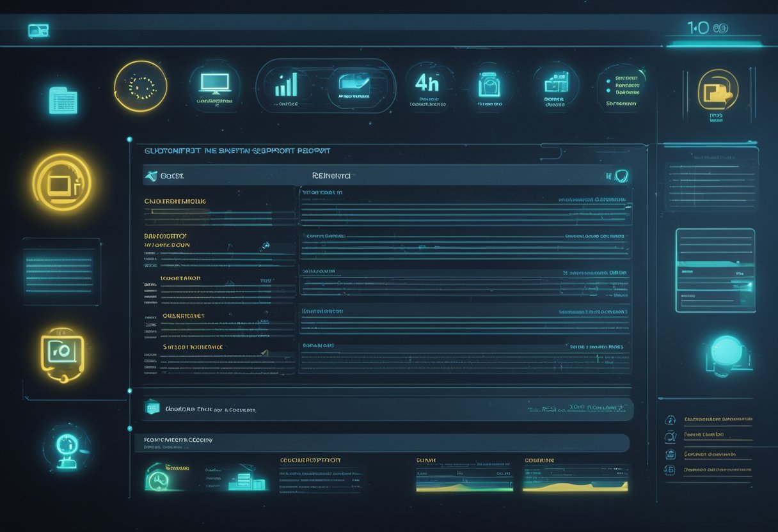This screenshot has height=532, width=778.
Task: Click the yellow dotted loading circle icon
Action: tap(141, 86)
